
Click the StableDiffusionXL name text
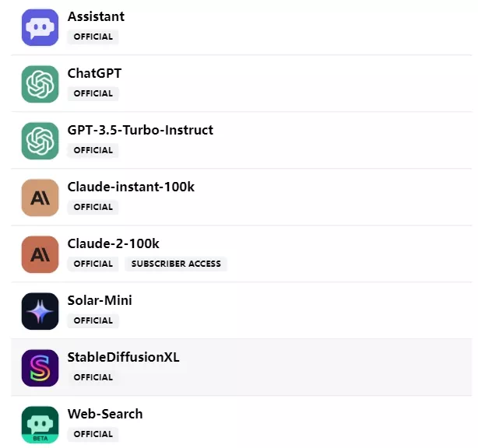point(124,357)
